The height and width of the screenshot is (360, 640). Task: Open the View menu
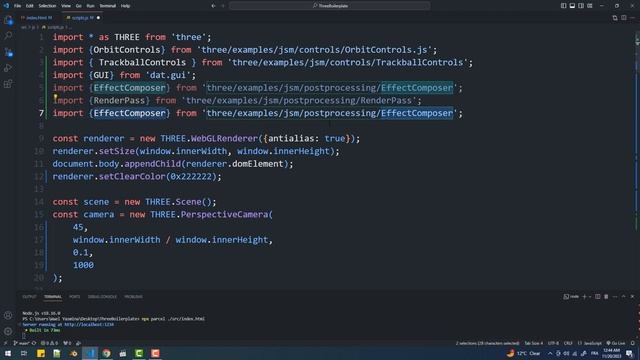(x=66, y=6)
